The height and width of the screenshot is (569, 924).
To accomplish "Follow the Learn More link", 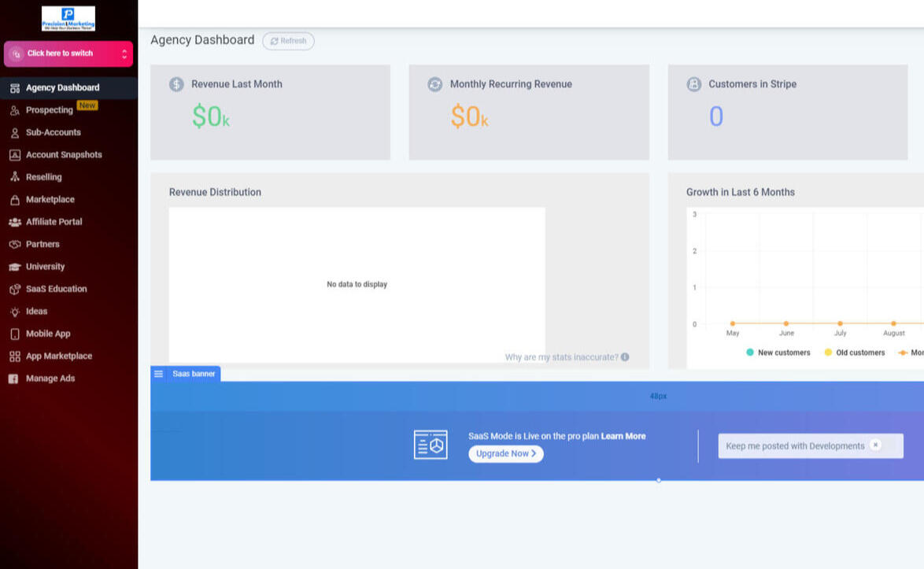I will (623, 436).
